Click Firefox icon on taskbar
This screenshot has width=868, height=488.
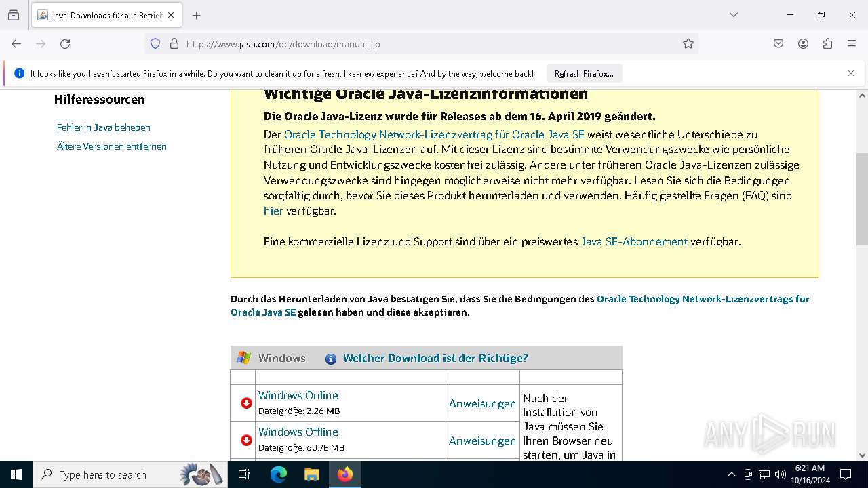[345, 474]
